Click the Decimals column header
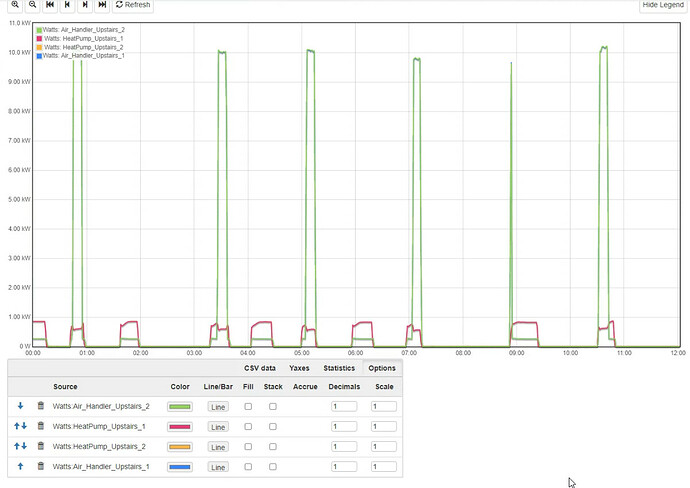The image size is (690, 488). (x=344, y=387)
